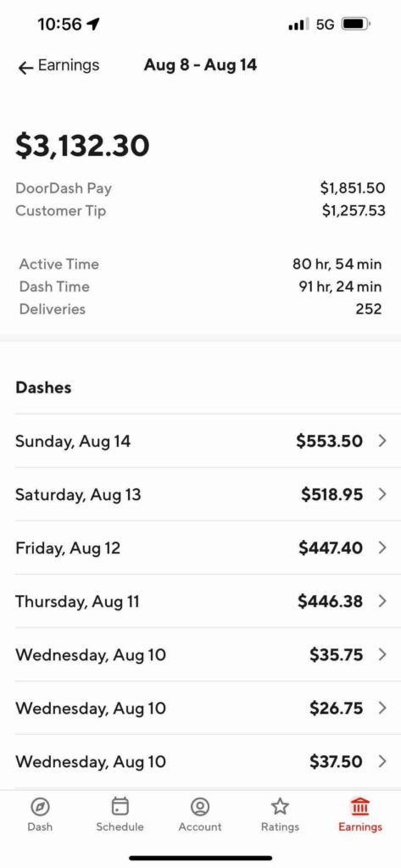The width and height of the screenshot is (401, 868).
Task: Open the Account person icon
Action: coord(199,806)
